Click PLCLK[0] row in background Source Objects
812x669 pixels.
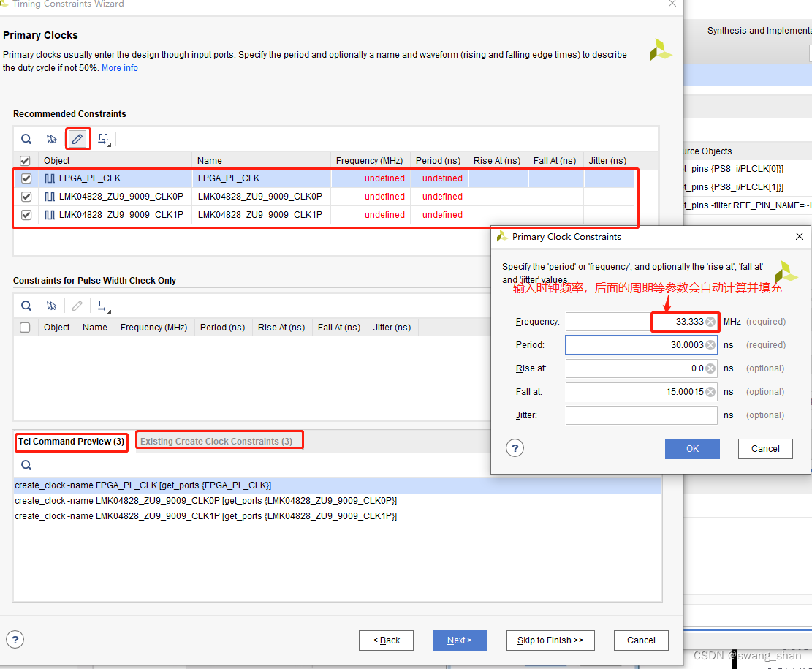click(x=747, y=169)
